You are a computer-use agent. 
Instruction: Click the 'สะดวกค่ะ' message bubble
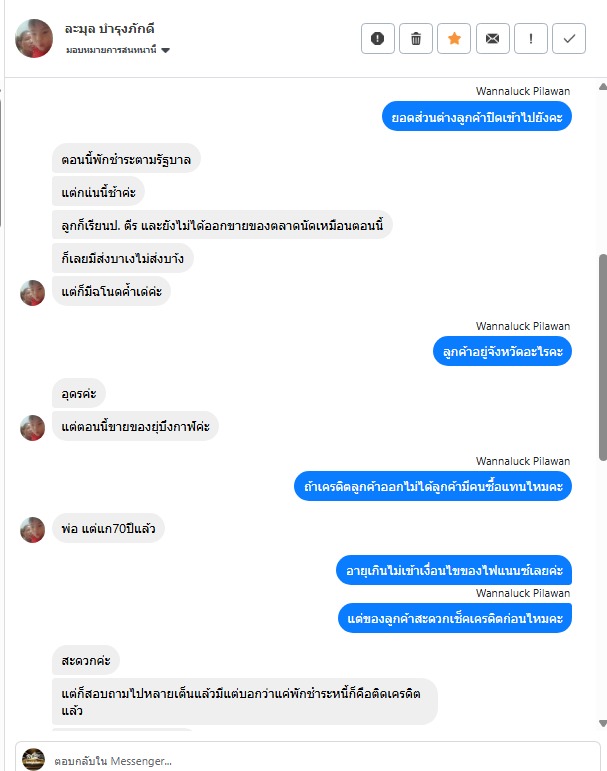[x=86, y=660]
